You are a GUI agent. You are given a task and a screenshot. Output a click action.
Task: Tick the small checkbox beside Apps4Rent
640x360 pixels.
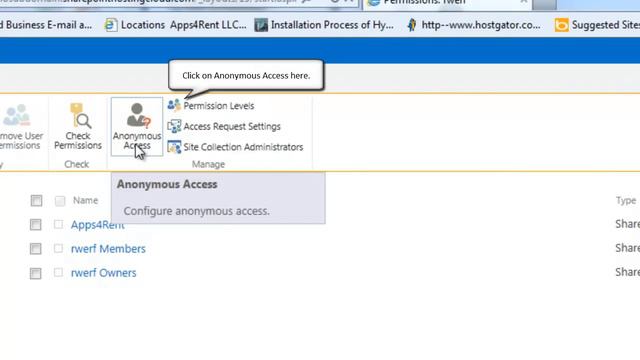coord(58,224)
